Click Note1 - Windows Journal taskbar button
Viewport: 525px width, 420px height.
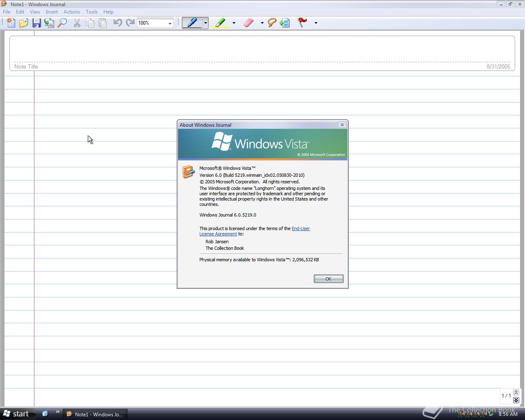[x=95, y=414]
